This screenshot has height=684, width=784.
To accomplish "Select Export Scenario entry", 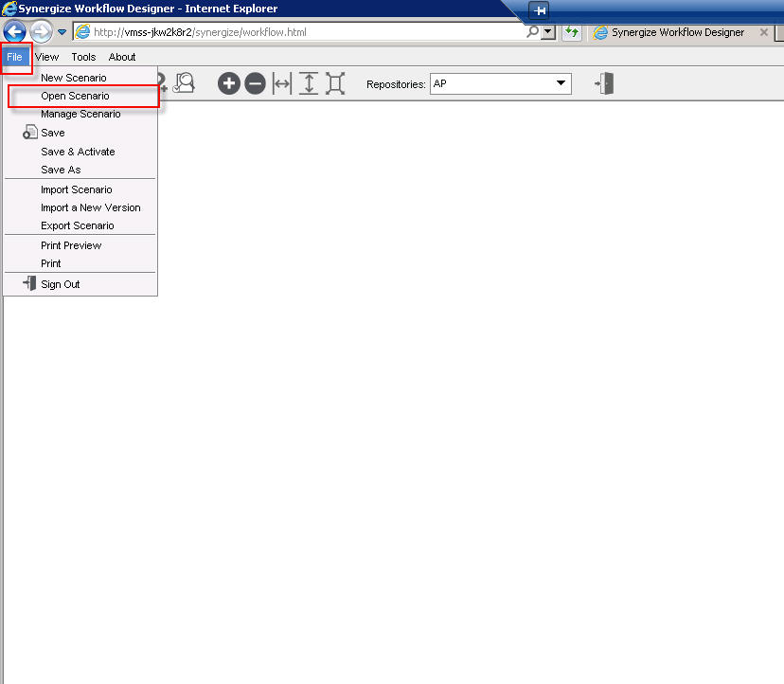I will tap(80, 225).
